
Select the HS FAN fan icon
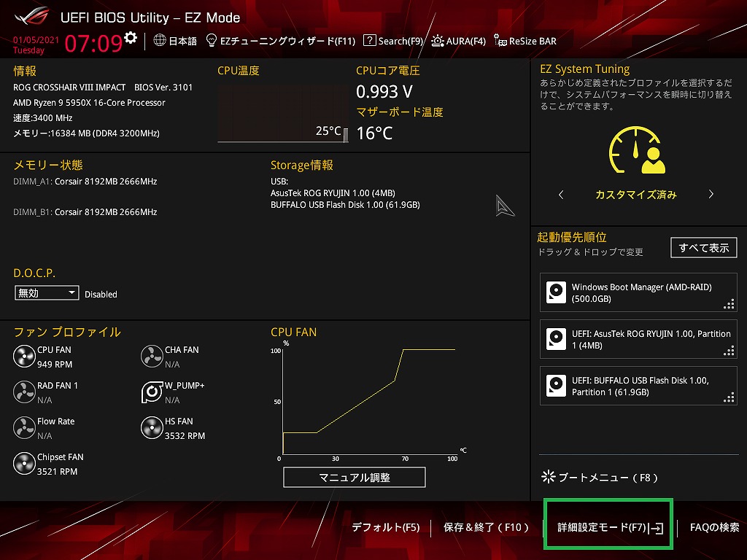pos(152,428)
